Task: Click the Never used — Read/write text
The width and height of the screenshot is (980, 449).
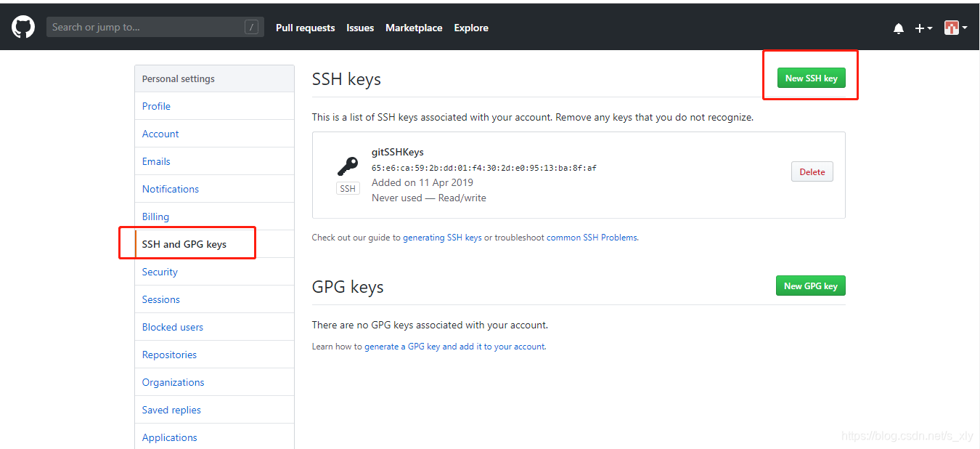Action: coord(429,198)
